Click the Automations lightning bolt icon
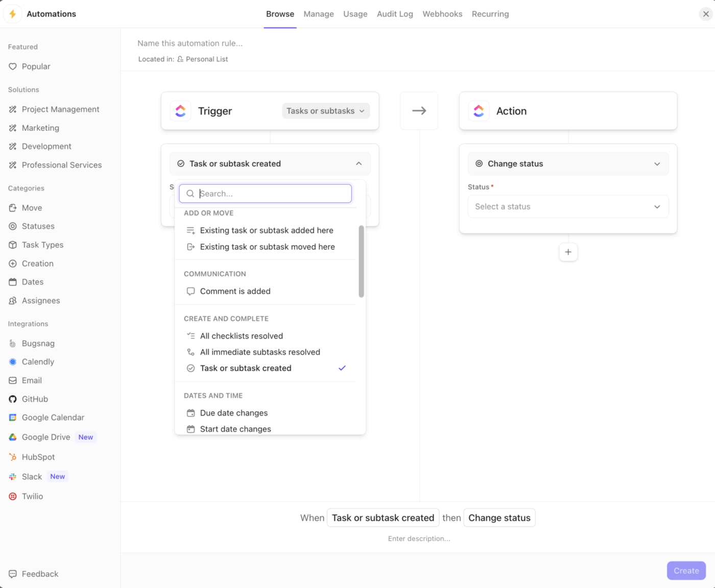The height and width of the screenshot is (588, 715). (12, 14)
